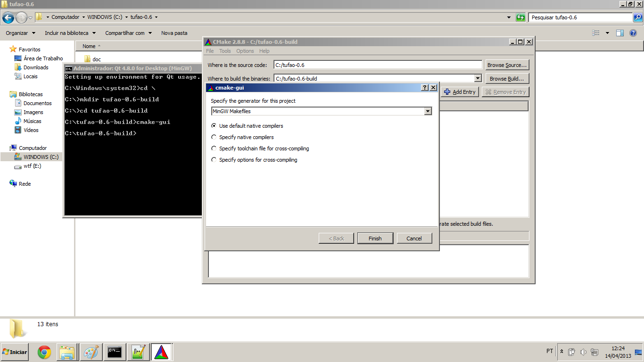644x362 pixels.
Task: Open the File menu in CMake
Action: (x=210, y=51)
